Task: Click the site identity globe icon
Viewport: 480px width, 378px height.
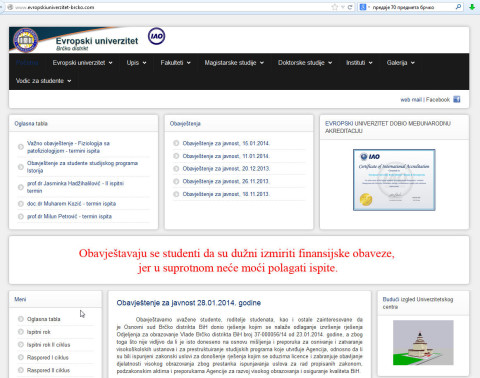Action: click(x=10, y=7)
